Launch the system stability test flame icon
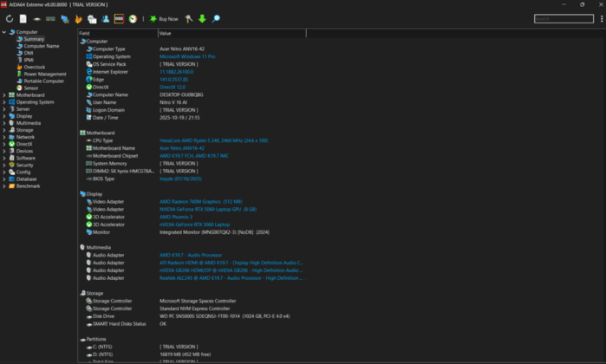606x364 pixels. [x=78, y=18]
